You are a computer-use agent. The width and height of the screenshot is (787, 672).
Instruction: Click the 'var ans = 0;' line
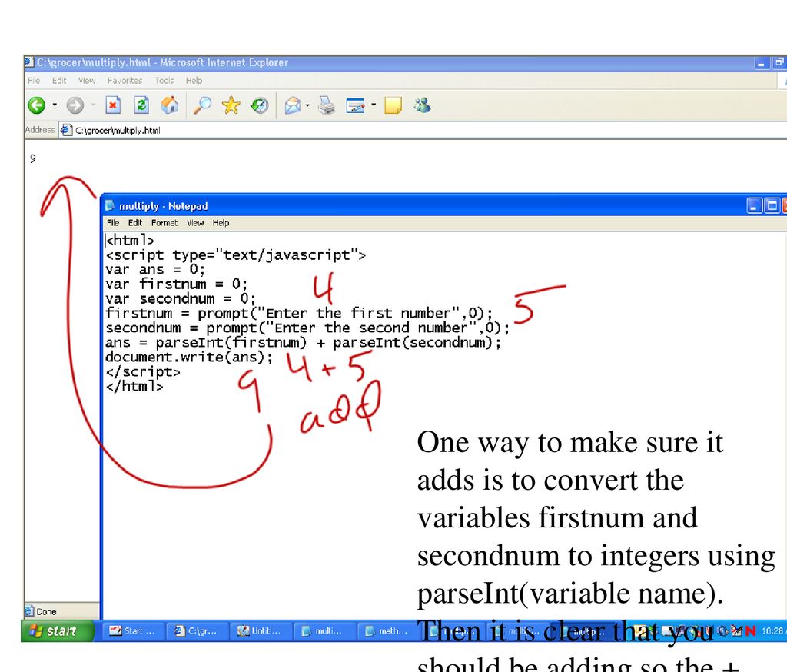pos(155,270)
